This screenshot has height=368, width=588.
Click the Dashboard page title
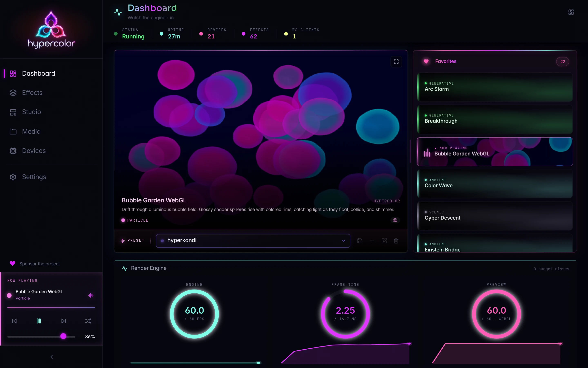[x=152, y=8]
